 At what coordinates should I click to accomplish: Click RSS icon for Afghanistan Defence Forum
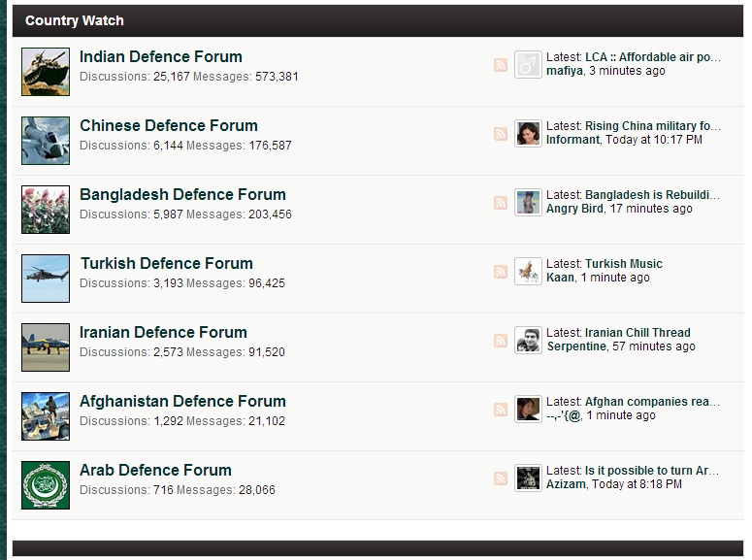click(x=501, y=410)
